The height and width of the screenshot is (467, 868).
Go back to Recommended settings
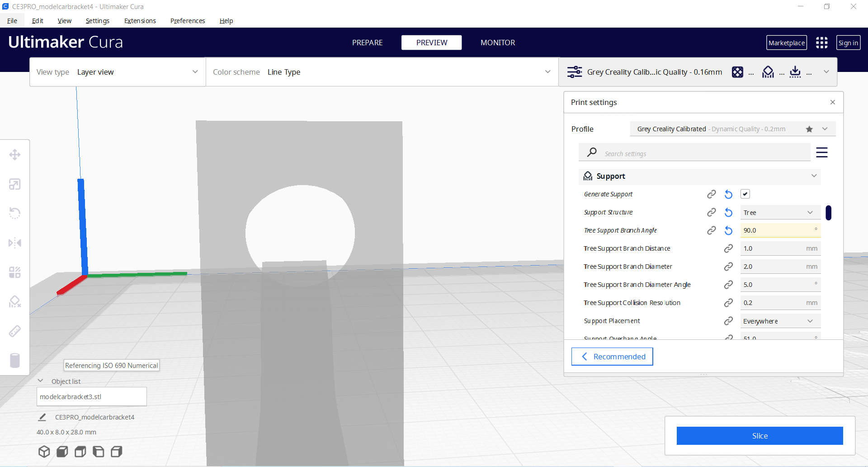[x=612, y=357]
